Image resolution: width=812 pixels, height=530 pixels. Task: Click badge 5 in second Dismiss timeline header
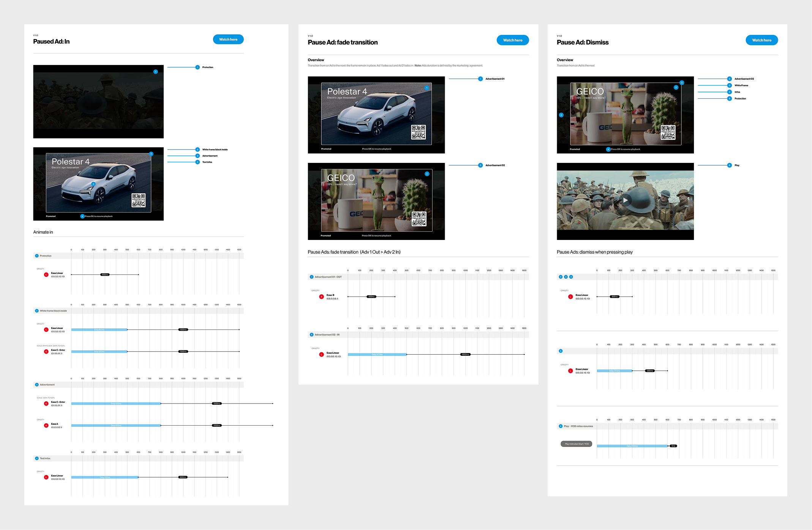point(561,351)
